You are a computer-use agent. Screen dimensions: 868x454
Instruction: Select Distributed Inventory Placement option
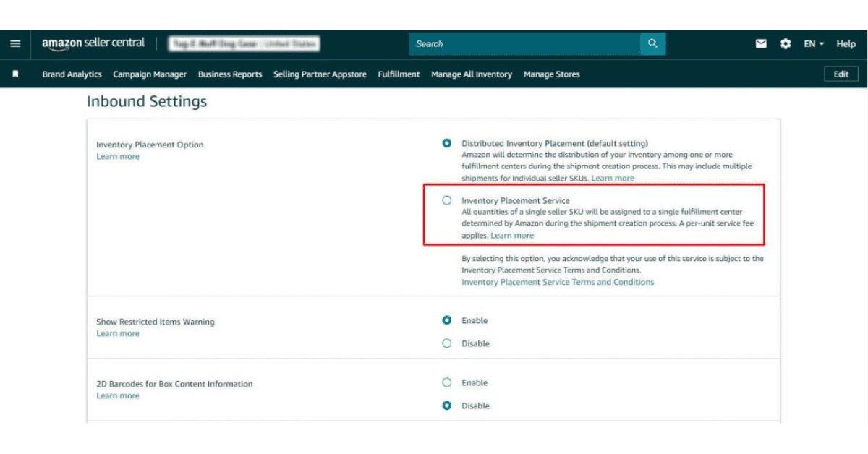tap(446, 143)
